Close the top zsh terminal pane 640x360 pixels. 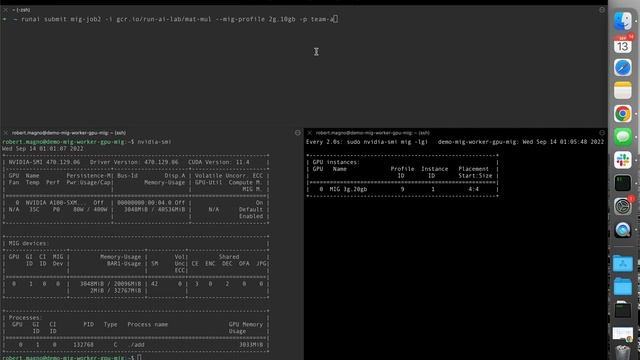tap(5, 10)
